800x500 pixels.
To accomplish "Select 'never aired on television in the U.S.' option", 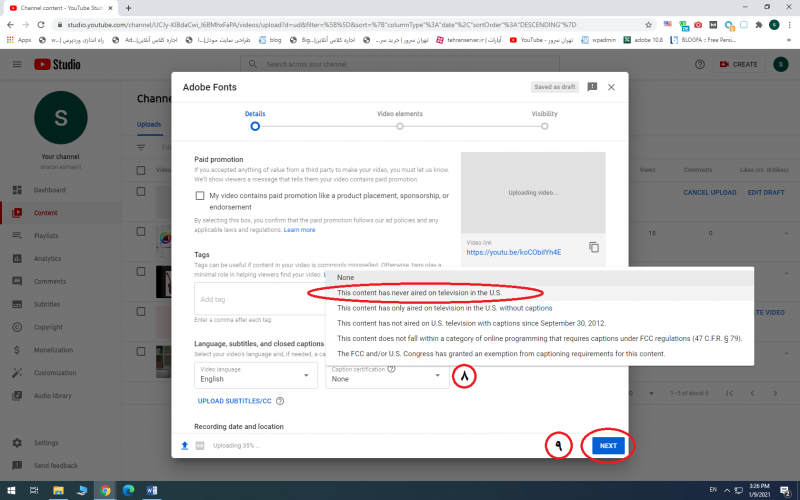I will tap(419, 293).
